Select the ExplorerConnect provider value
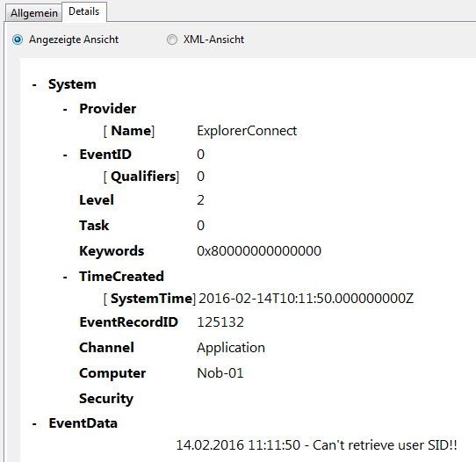Screen dimensions: 476x462 [x=247, y=131]
